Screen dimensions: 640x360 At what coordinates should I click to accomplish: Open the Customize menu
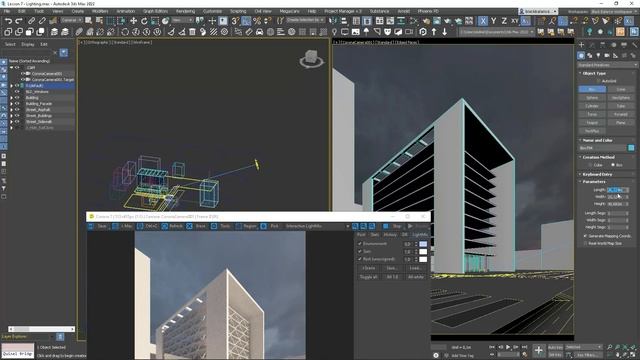(x=212, y=11)
